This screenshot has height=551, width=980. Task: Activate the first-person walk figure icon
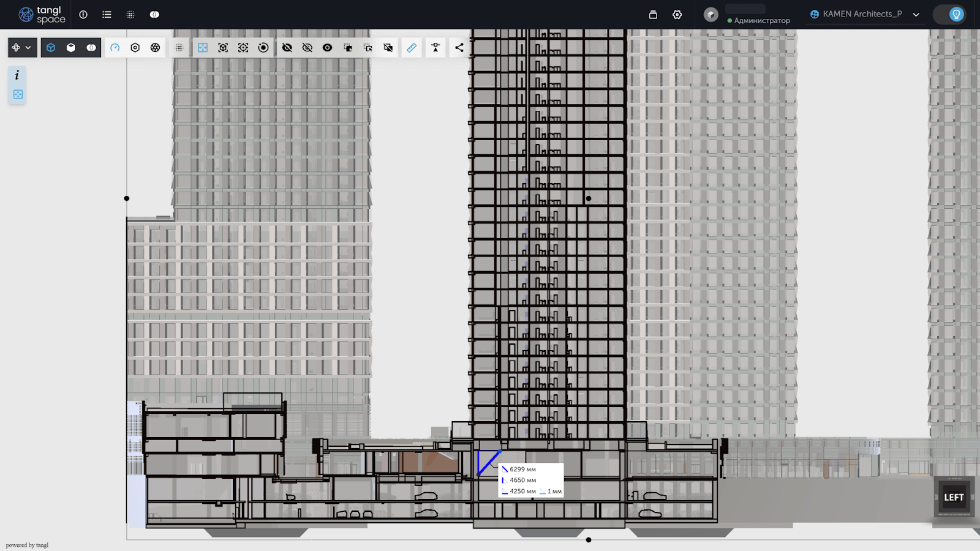tap(435, 48)
